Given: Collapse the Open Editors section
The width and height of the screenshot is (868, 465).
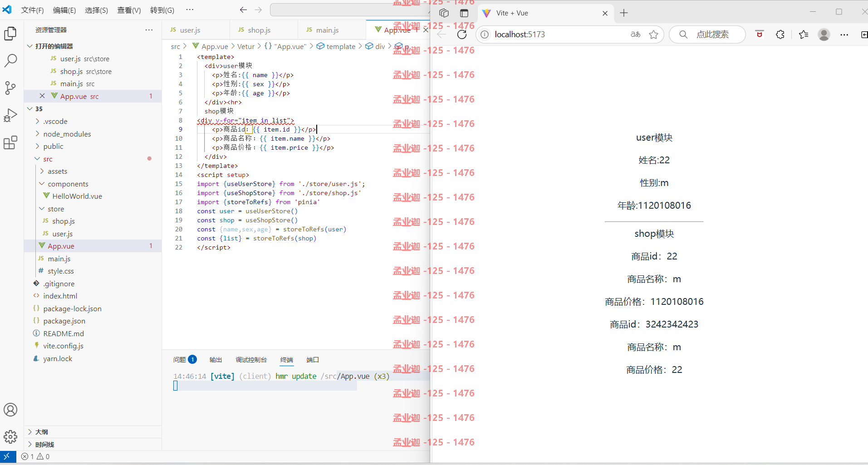Looking at the screenshot, I should click(x=93, y=46).
